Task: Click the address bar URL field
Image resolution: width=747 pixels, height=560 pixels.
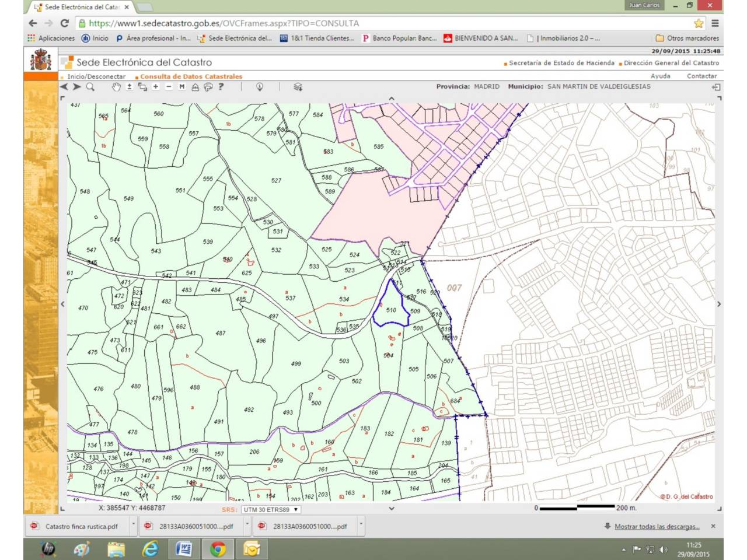Action: click(x=385, y=23)
